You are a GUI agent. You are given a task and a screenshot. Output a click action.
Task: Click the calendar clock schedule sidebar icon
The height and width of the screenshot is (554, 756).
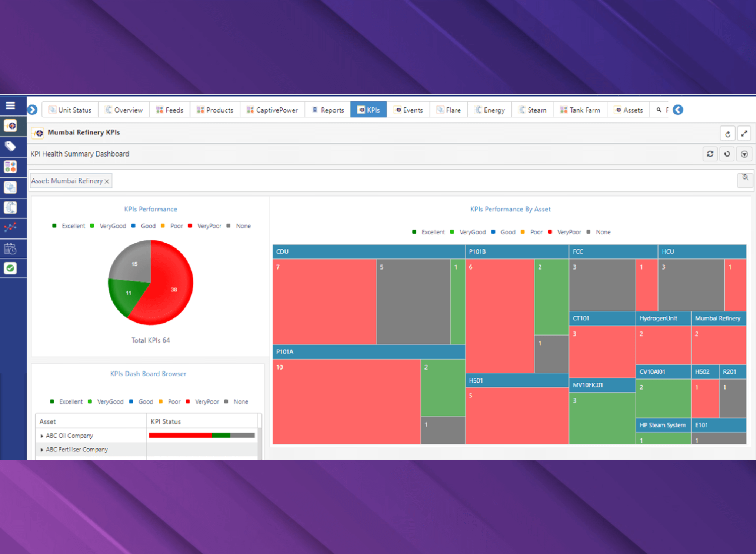10,248
